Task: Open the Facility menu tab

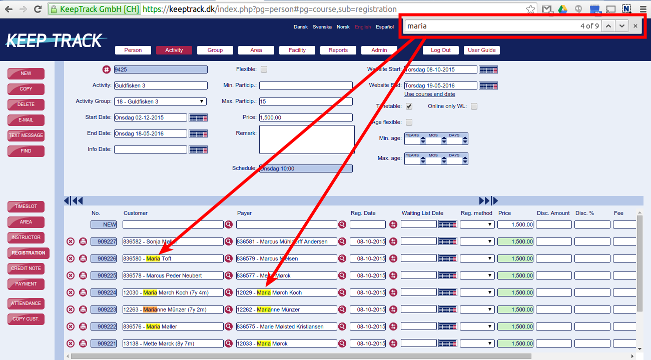Action: point(297,50)
